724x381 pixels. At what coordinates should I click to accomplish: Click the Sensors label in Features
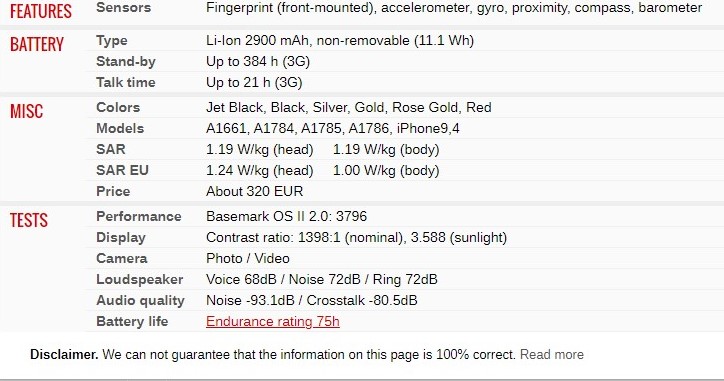click(x=123, y=7)
